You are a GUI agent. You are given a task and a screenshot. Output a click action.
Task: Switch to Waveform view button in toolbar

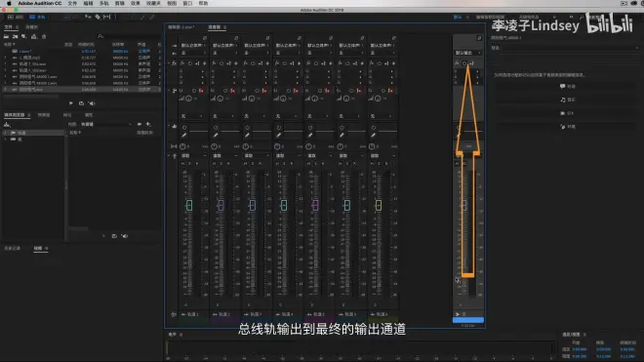16,18
